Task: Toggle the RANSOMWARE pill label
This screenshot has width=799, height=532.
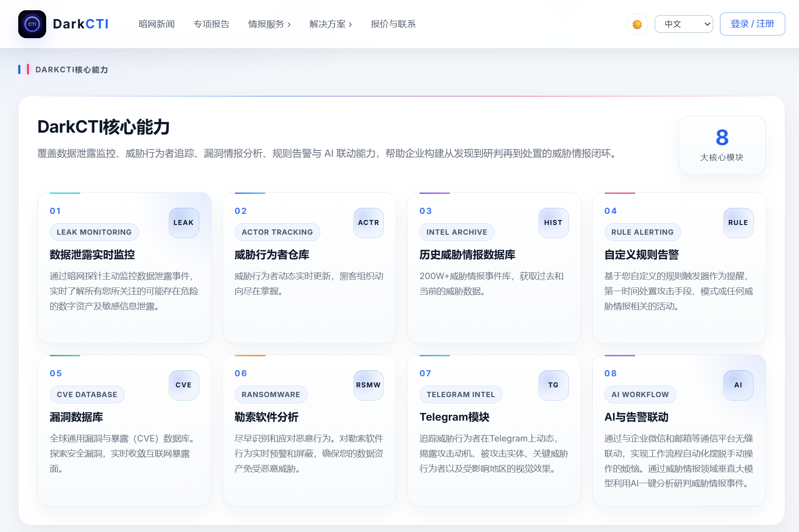Action: [x=271, y=394]
